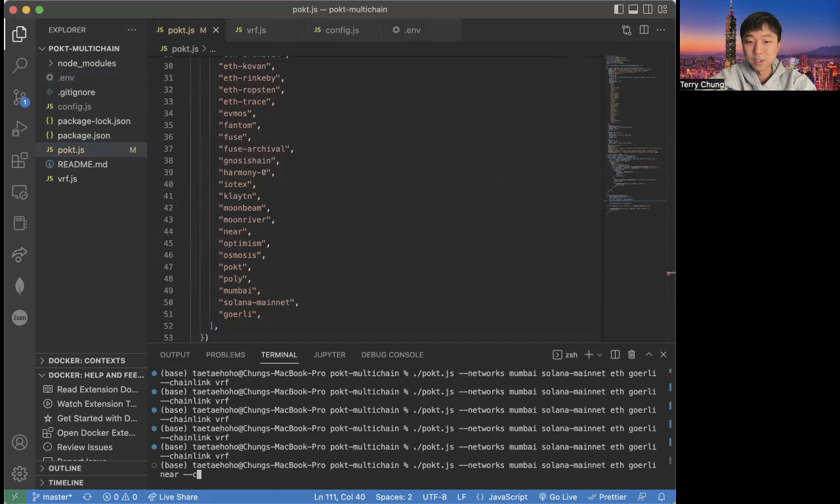
Task: Open the Search view in activity bar
Action: pyautogui.click(x=20, y=65)
